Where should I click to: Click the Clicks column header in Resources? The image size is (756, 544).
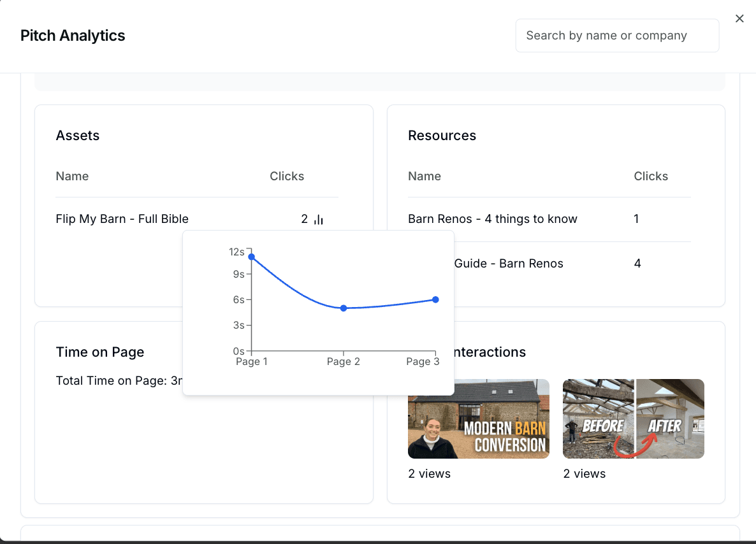point(650,176)
